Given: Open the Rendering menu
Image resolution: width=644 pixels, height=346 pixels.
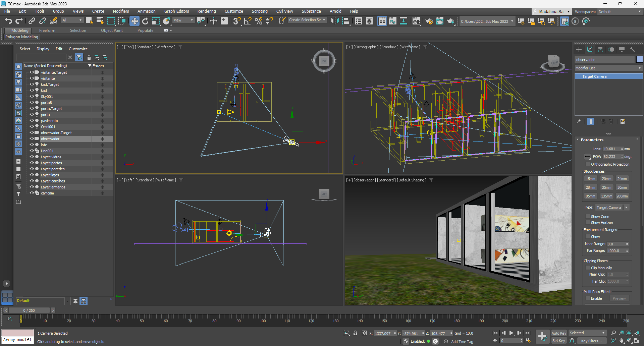Looking at the screenshot, I should (x=206, y=11).
